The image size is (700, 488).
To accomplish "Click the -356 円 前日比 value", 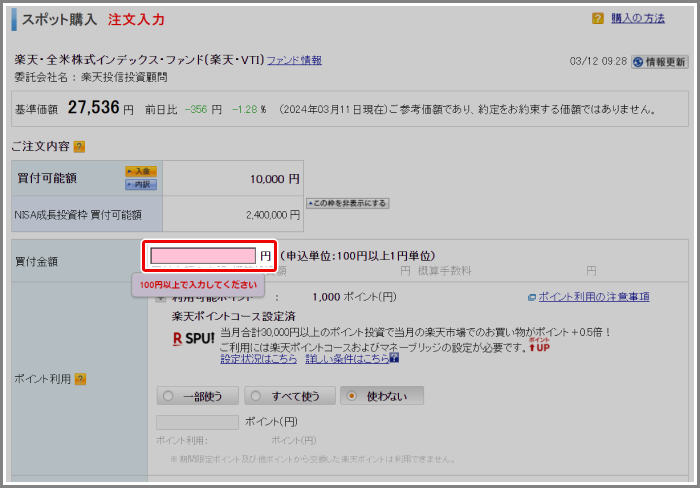I will click(203, 109).
